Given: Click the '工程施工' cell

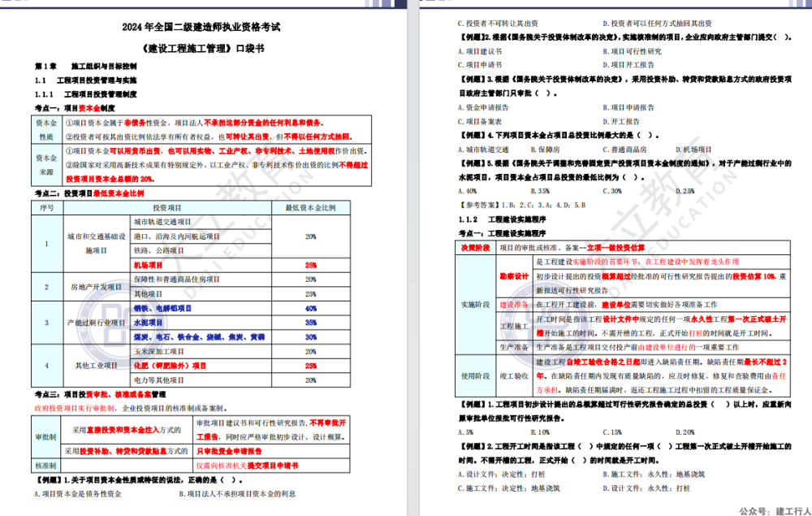Looking at the screenshot, I should coord(514,327).
